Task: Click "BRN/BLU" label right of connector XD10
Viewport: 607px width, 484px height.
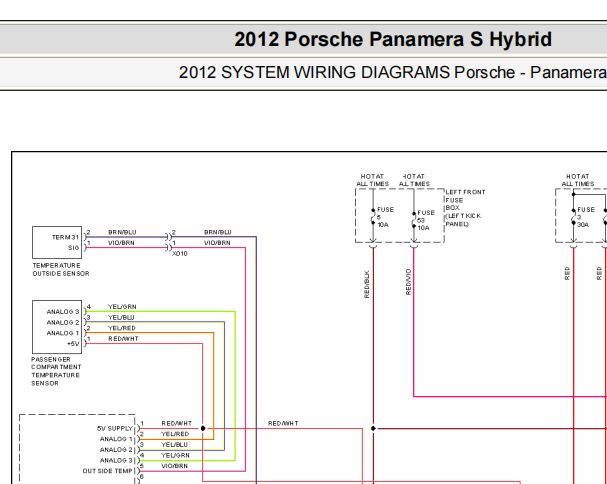Action: 218,232
